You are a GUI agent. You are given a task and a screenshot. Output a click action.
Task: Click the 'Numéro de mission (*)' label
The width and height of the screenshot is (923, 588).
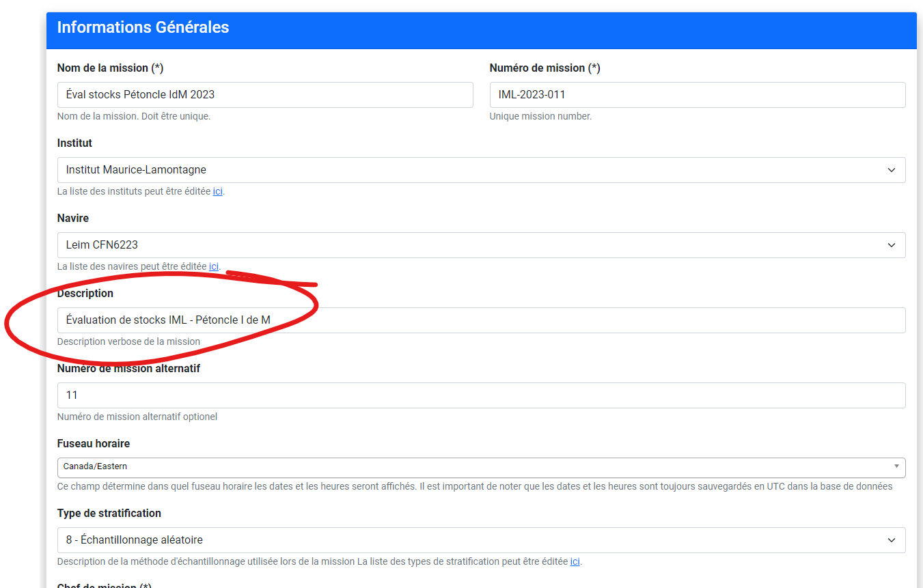[x=545, y=68]
